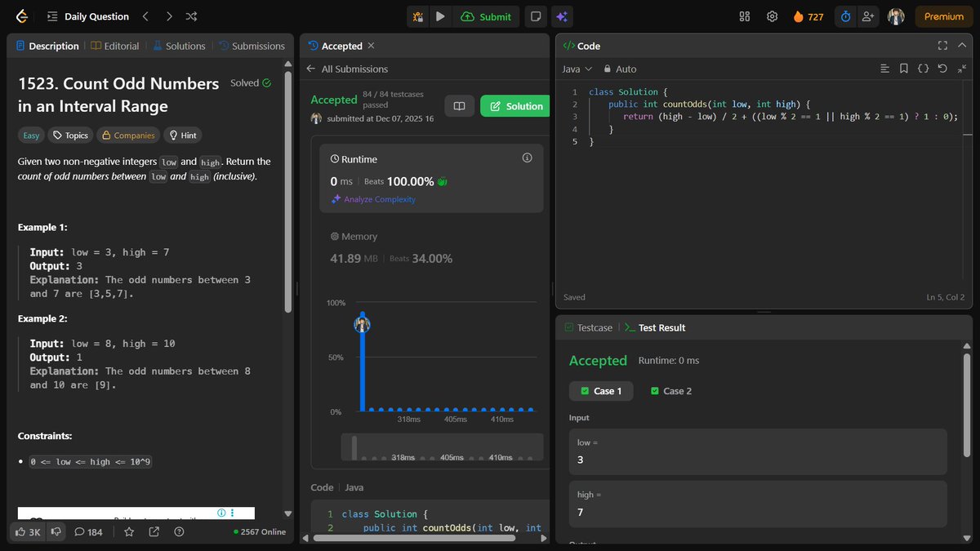Bookmark the code with the bookmark icon
Viewport: 980px width, 551px height.
[x=904, y=69]
